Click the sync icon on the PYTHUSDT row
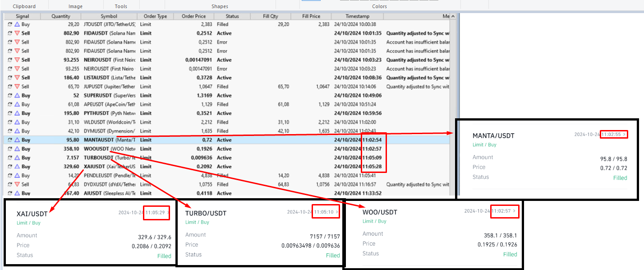 [10, 113]
